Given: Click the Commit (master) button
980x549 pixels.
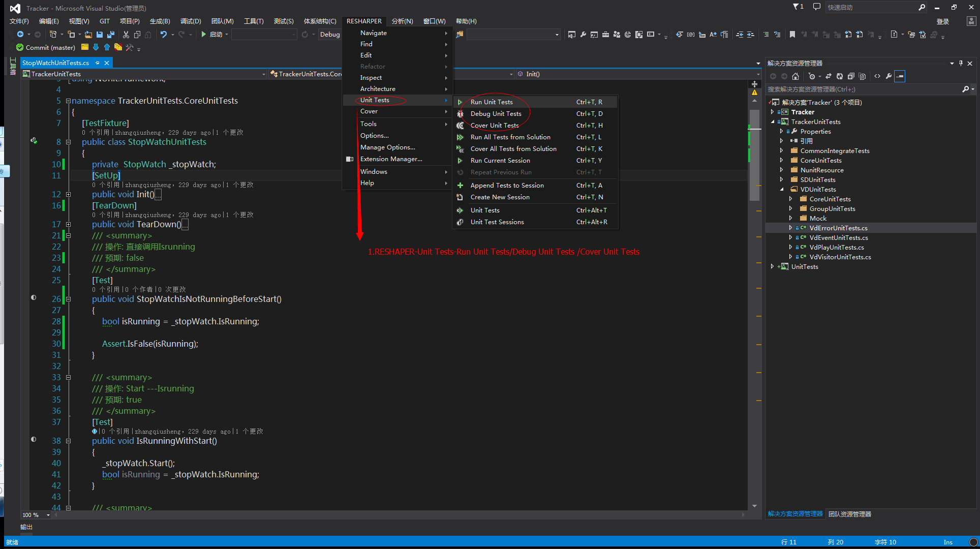Looking at the screenshot, I should [x=46, y=47].
